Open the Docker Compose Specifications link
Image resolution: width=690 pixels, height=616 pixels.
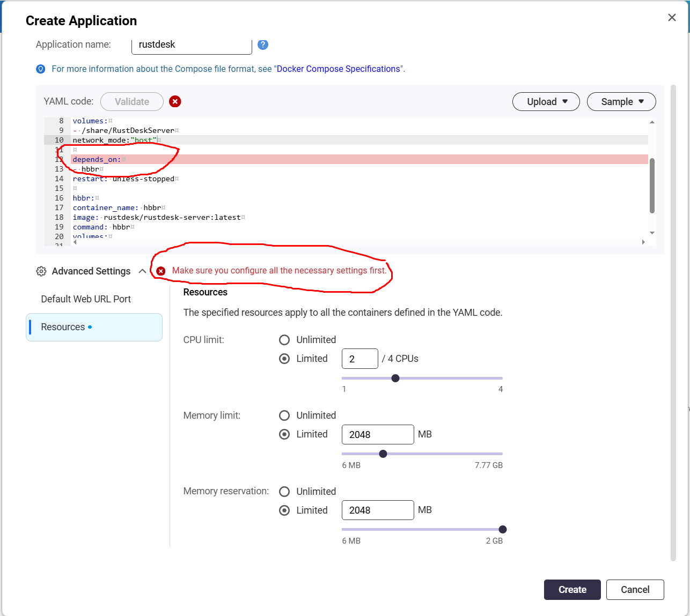339,69
